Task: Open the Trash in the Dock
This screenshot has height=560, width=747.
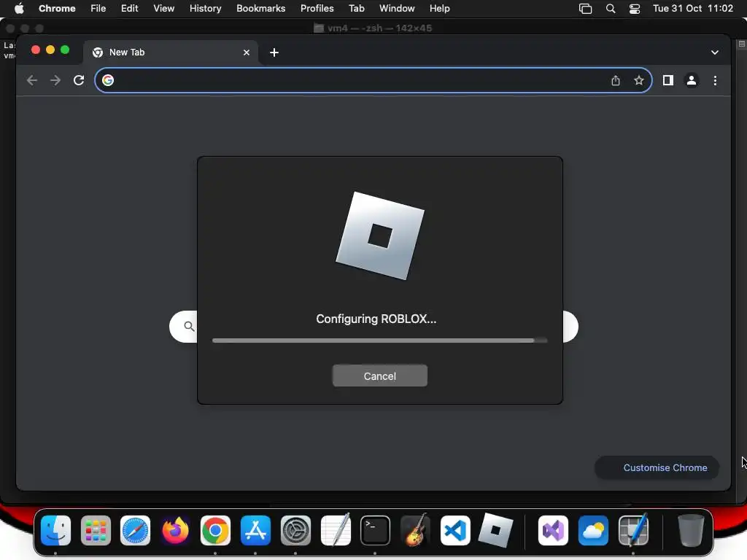Action: pyautogui.click(x=691, y=530)
